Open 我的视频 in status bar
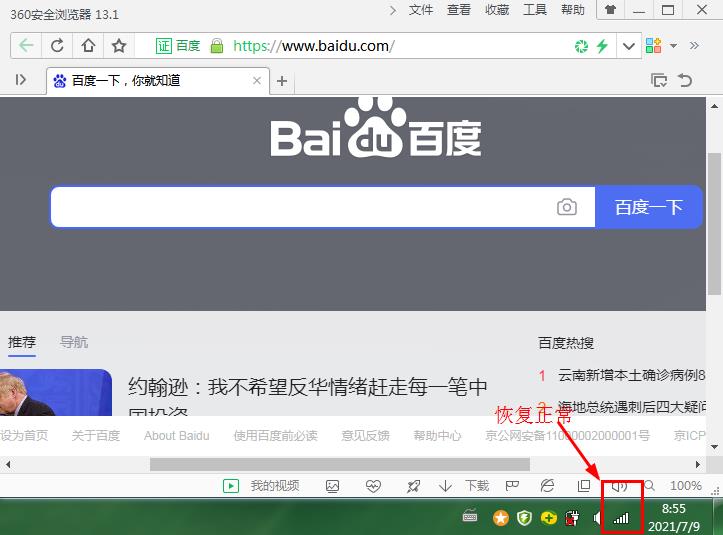 click(261, 486)
